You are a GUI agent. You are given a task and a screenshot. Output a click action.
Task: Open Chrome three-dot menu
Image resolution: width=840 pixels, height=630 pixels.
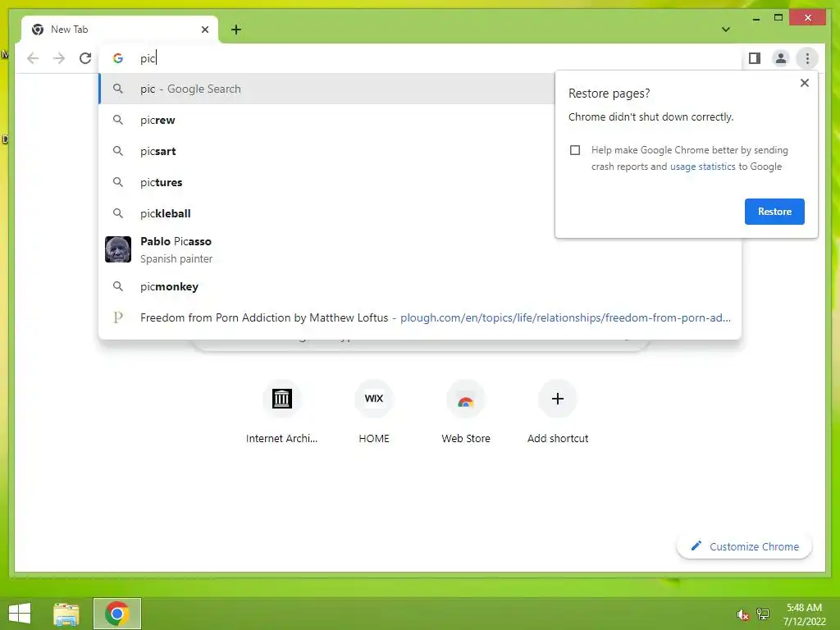pyautogui.click(x=807, y=58)
